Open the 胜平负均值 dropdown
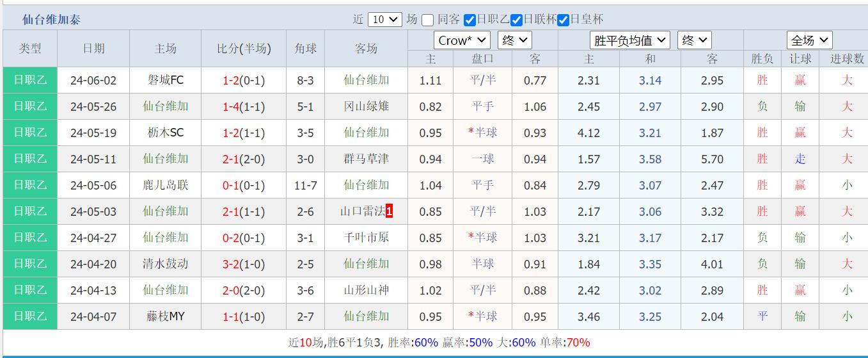This screenshot has height=358, width=868. tap(629, 40)
